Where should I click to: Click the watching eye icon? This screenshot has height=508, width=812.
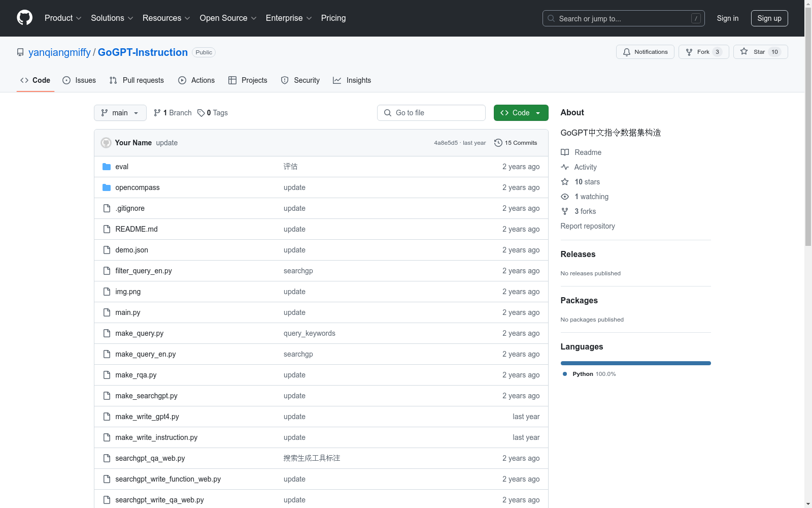pos(565,197)
